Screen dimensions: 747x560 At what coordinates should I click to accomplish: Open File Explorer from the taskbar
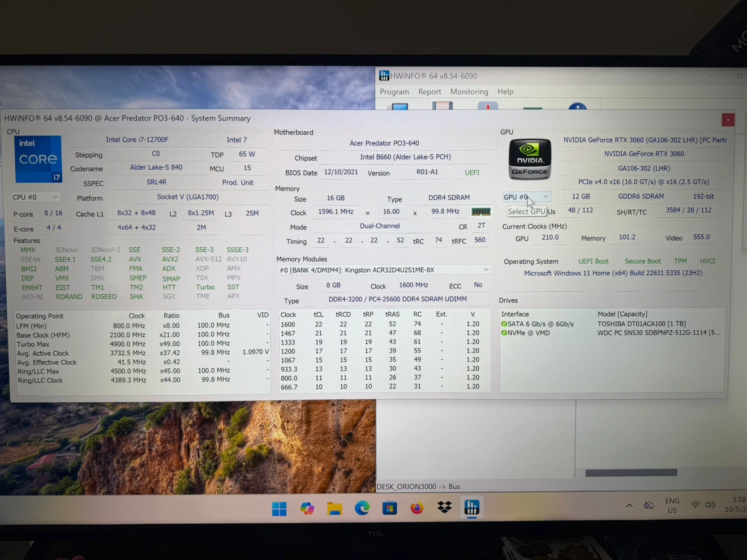[x=334, y=509]
